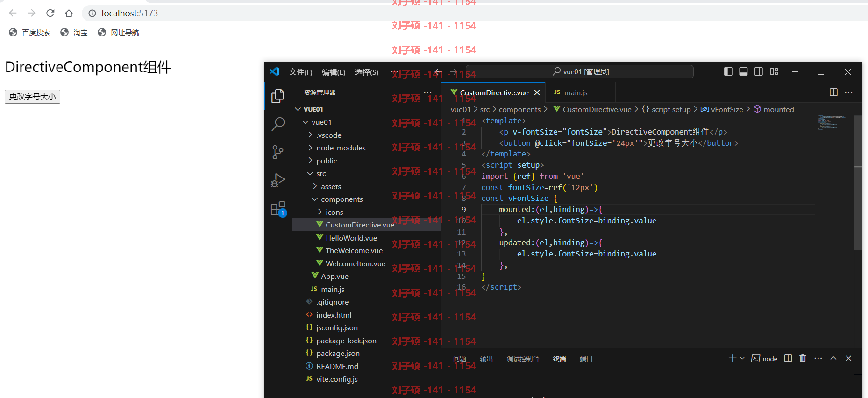
Task: Open the 选择(S) menu
Action: 366,72
